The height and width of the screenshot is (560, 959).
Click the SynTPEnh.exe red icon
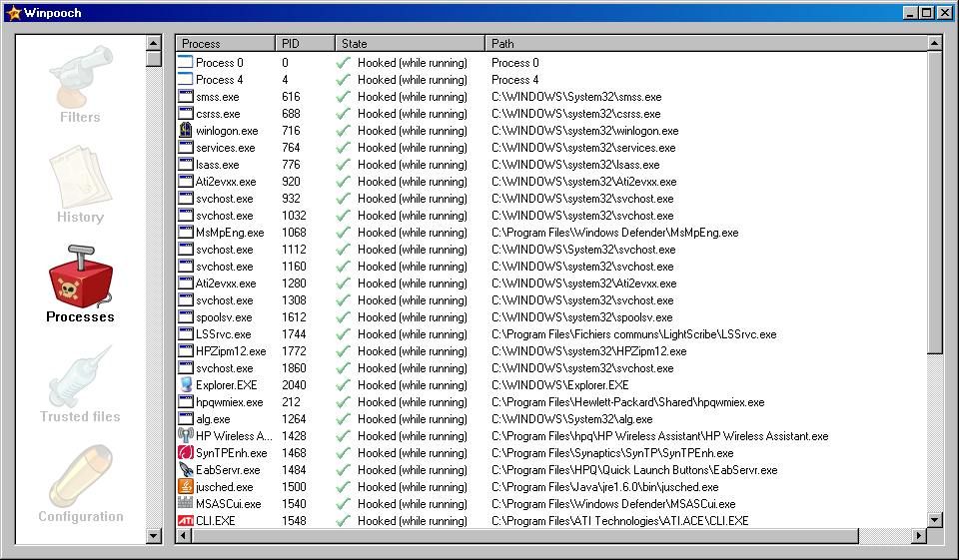[186, 452]
